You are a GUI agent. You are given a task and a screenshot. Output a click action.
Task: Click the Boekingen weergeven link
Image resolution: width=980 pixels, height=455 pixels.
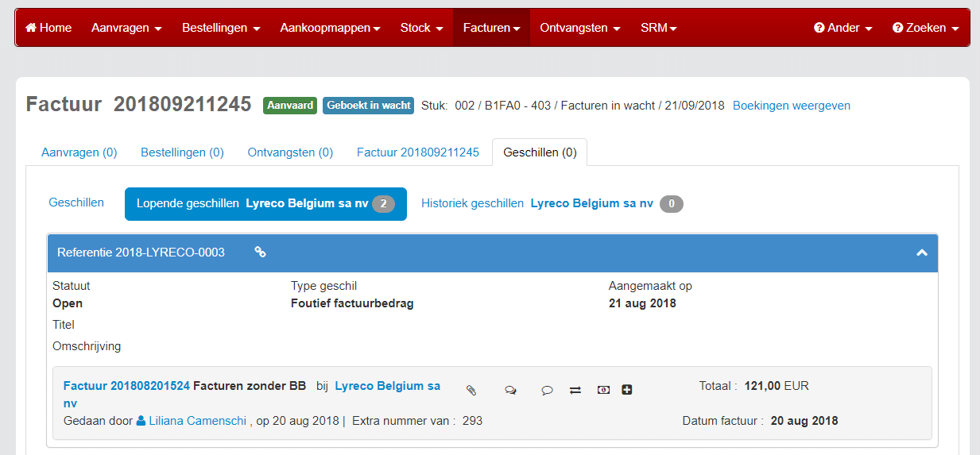pos(792,106)
